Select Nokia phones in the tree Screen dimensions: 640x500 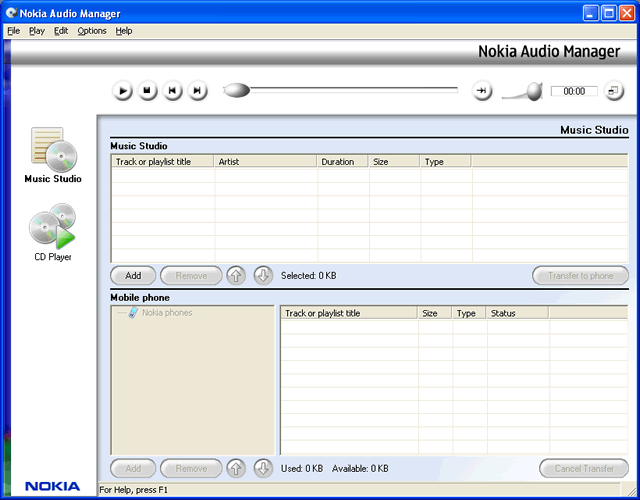click(166, 313)
